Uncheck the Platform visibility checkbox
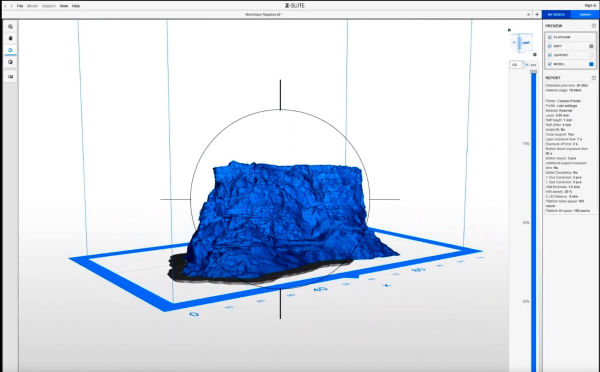The image size is (600, 372). [x=549, y=37]
